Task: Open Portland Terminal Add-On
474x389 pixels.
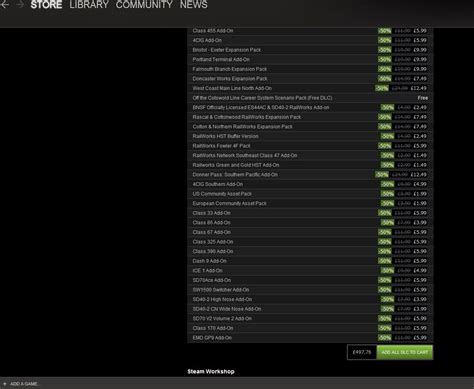Action: (310, 59)
